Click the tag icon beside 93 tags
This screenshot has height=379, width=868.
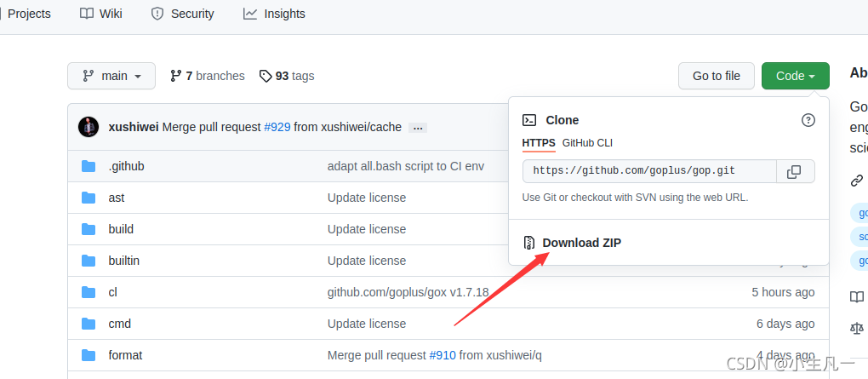(266, 76)
